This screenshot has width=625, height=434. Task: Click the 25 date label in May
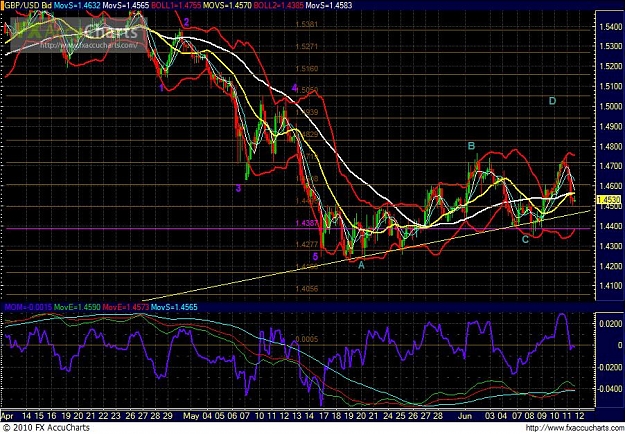tap(401, 416)
